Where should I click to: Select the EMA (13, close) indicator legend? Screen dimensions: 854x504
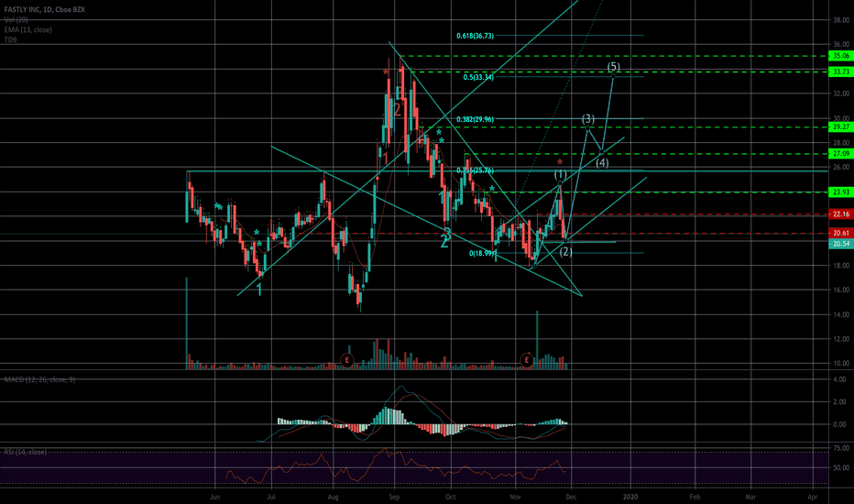tap(27, 30)
